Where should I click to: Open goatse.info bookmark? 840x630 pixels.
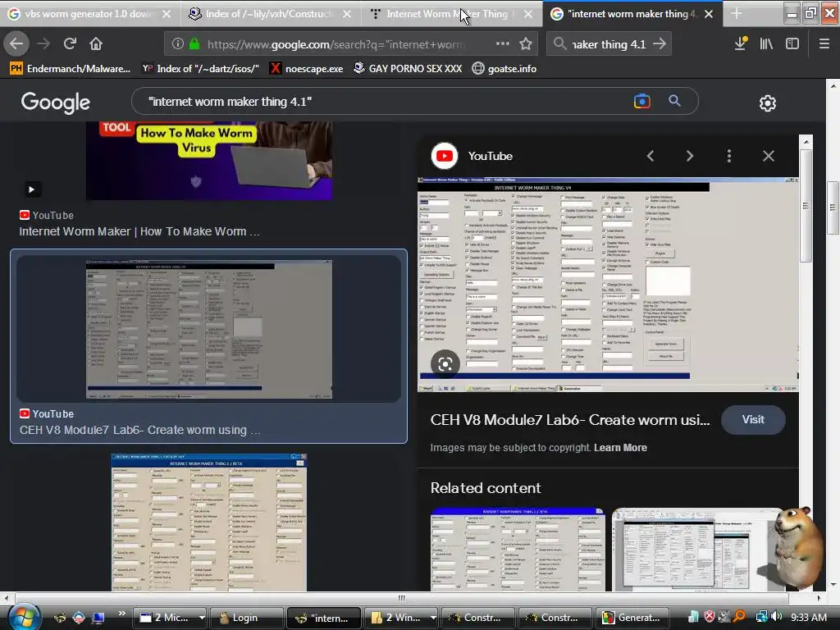coord(504,69)
